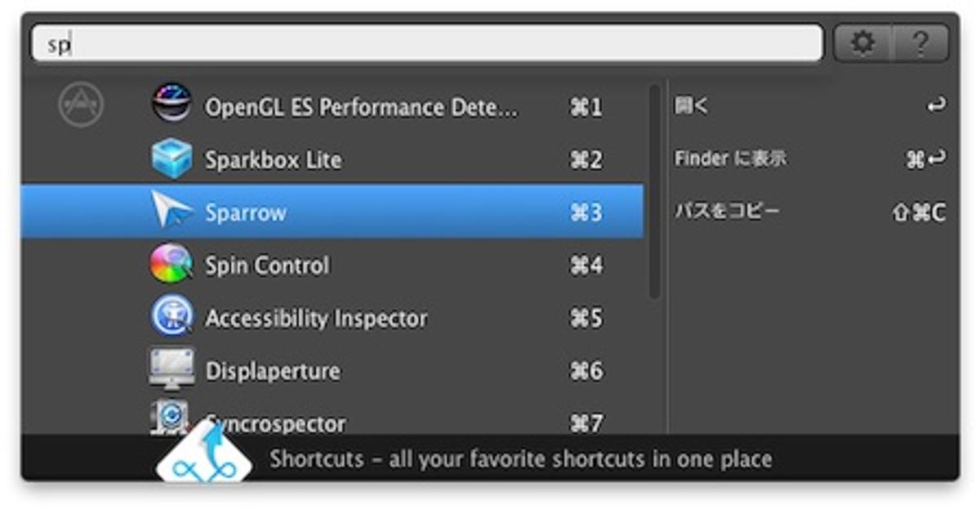Click the Syncrospector app icon
The height and width of the screenshot is (510, 980).
coord(170,418)
